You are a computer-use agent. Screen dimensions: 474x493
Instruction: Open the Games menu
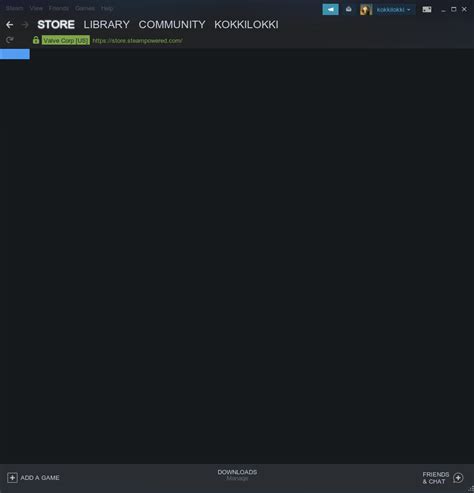(x=85, y=8)
